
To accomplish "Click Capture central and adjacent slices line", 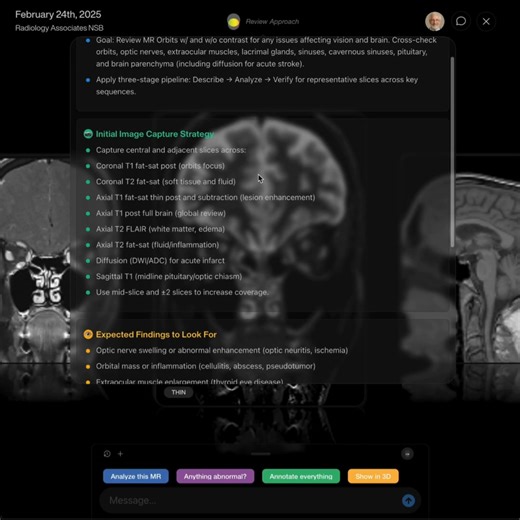I will tap(171, 150).
